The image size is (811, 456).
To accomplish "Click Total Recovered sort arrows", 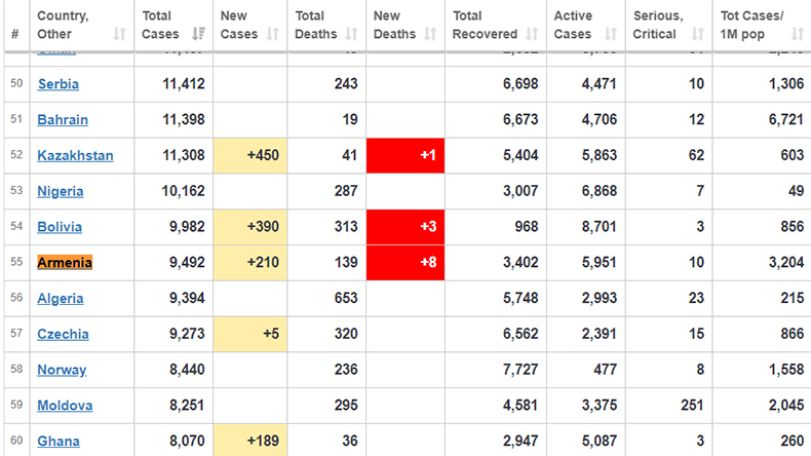I will [x=532, y=34].
